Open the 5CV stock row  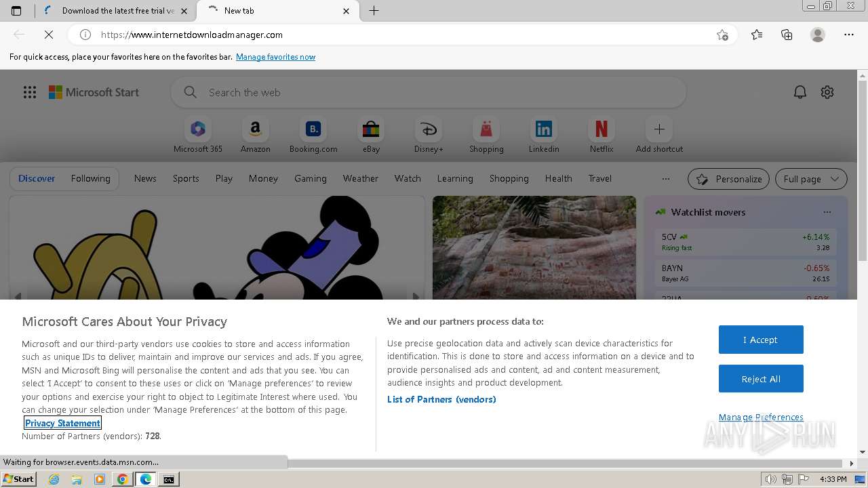745,242
